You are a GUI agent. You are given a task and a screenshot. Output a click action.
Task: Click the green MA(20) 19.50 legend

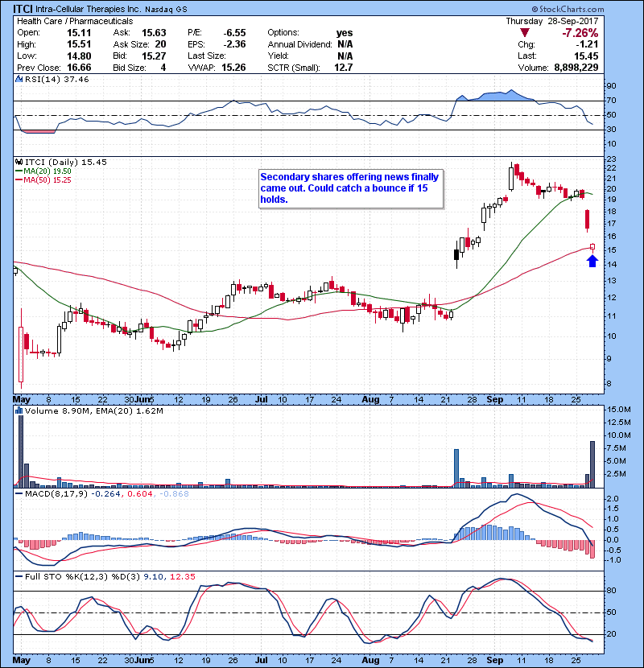[x=43, y=171]
